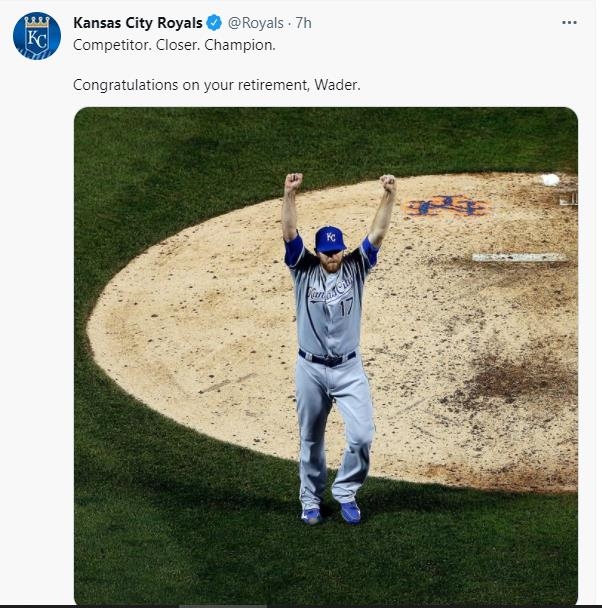Click the 'Competitor. Closer. Champion.' tweet text
The width and height of the screenshot is (602, 608).
174,45
